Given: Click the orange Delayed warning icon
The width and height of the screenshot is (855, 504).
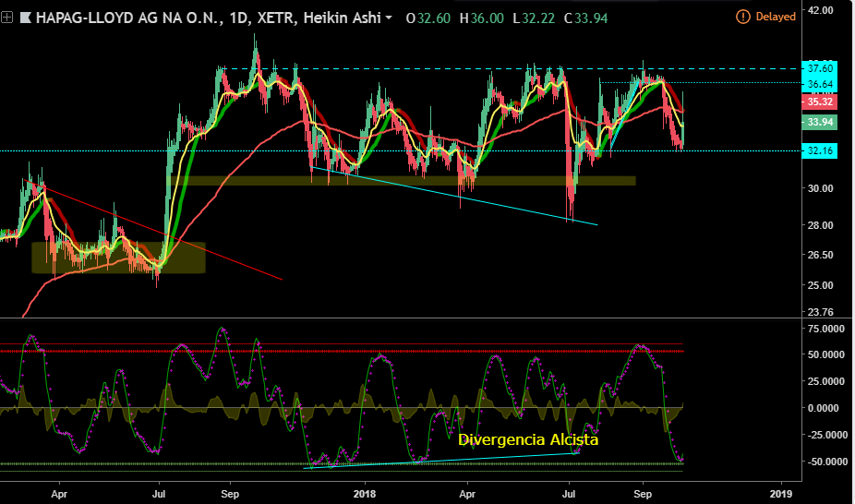Looking at the screenshot, I should tap(742, 17).
